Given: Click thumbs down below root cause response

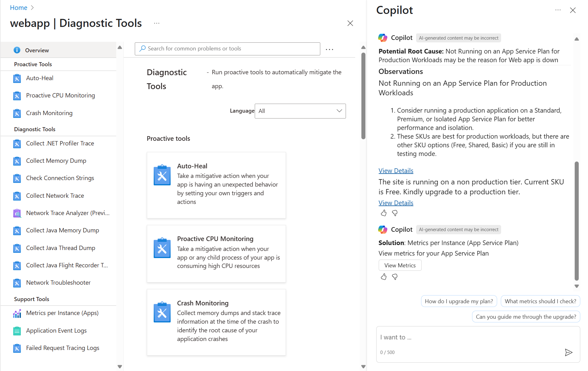Looking at the screenshot, I should [x=395, y=213].
